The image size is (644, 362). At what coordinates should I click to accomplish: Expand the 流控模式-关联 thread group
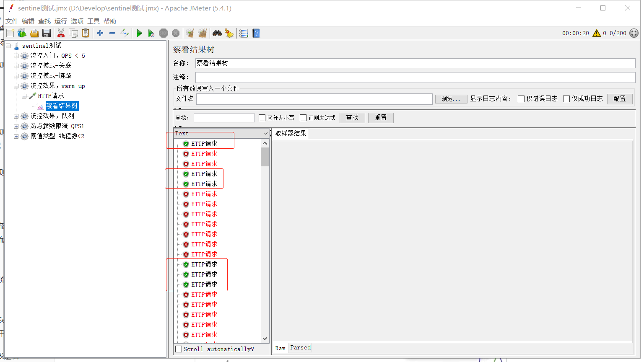tap(16, 66)
